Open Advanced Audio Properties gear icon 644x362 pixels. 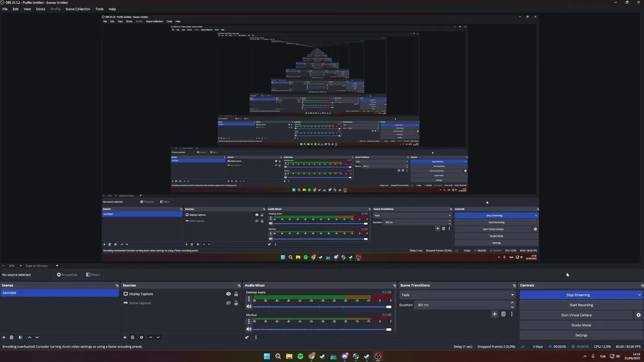247,337
